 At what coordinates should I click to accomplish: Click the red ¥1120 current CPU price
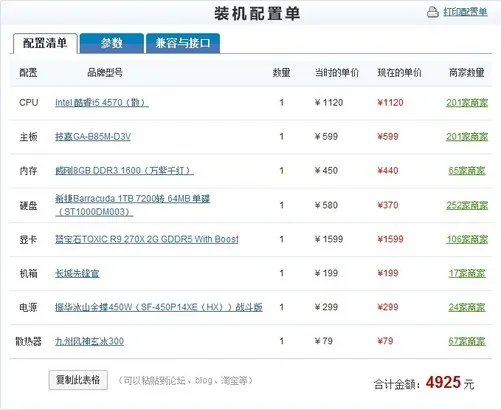click(x=390, y=102)
